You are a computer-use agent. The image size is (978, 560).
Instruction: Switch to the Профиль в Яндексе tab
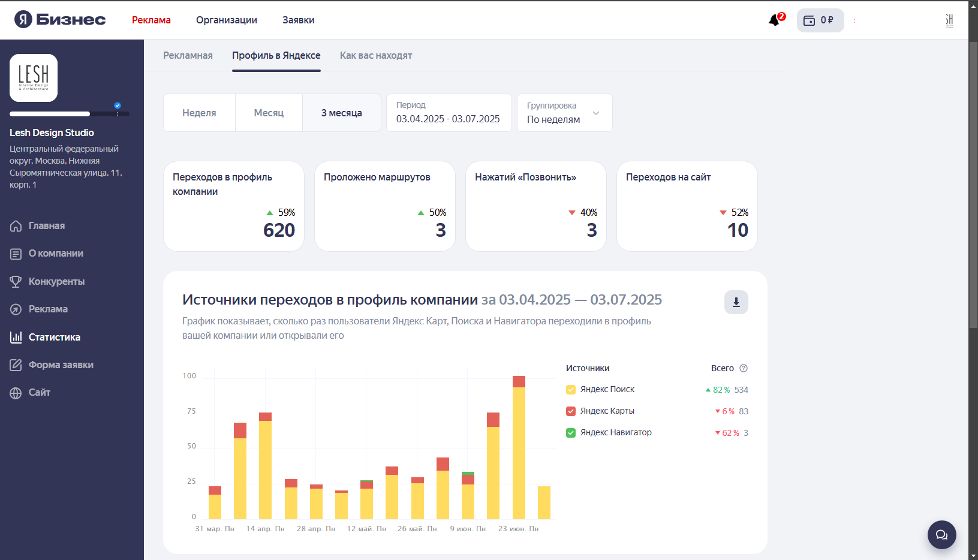pos(276,55)
